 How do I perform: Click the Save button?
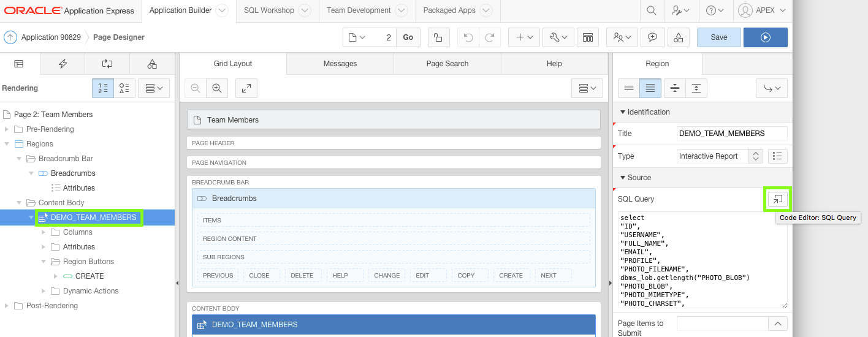(x=719, y=37)
